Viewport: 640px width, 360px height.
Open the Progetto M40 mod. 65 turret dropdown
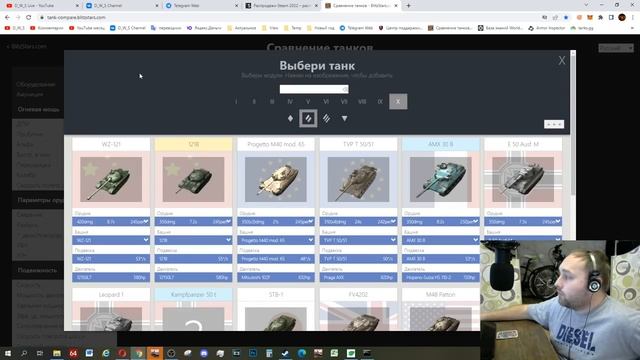tap(276, 240)
